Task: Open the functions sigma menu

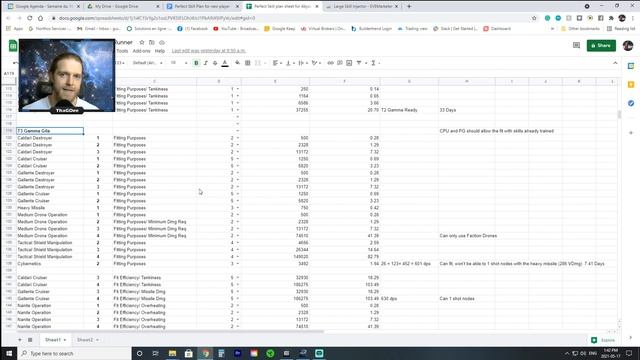Action: point(373,63)
